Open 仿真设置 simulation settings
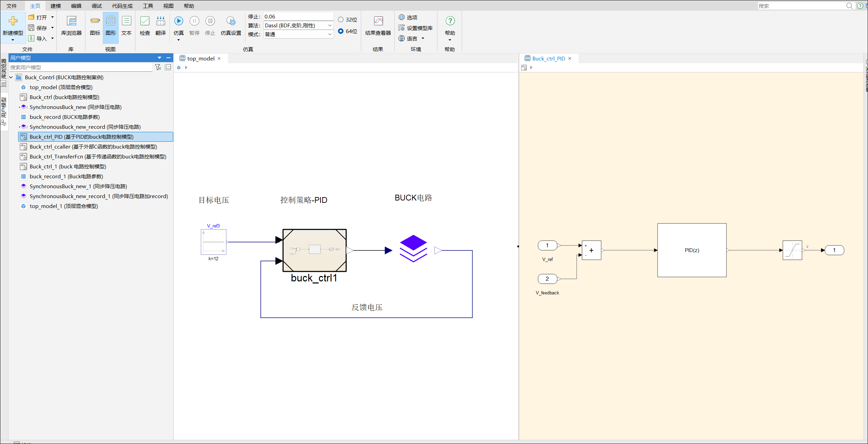Image resolution: width=868 pixels, height=444 pixels. click(x=231, y=22)
